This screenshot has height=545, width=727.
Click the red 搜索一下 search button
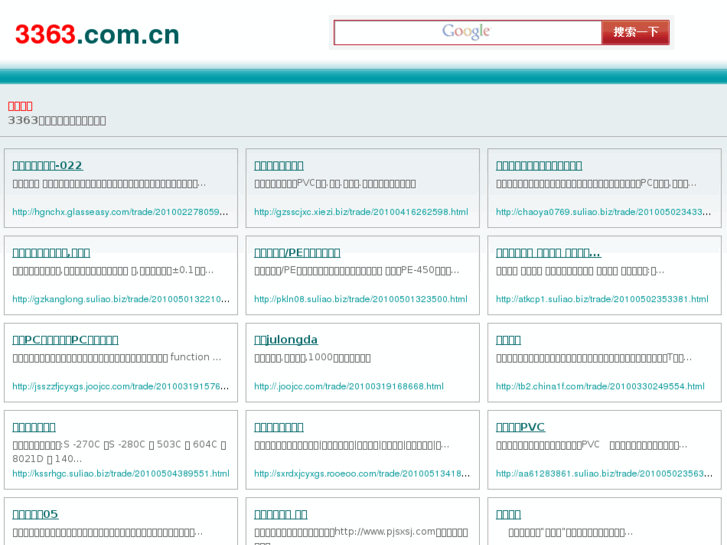(636, 32)
